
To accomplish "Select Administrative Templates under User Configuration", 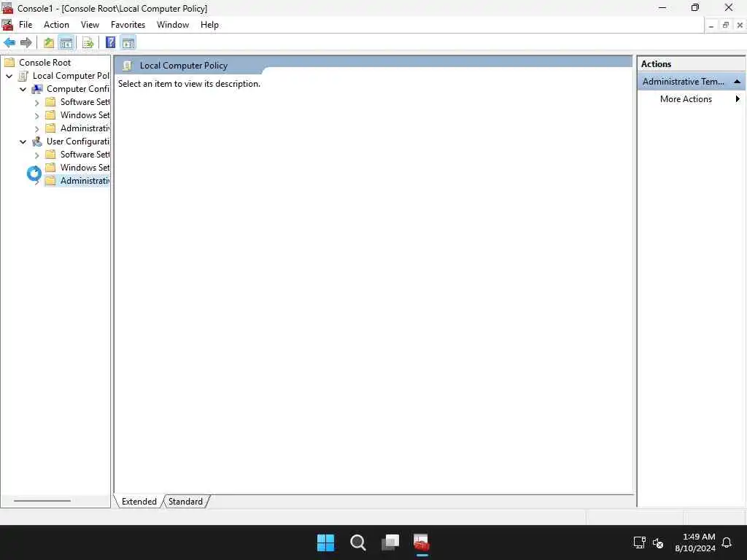I will tap(85, 181).
